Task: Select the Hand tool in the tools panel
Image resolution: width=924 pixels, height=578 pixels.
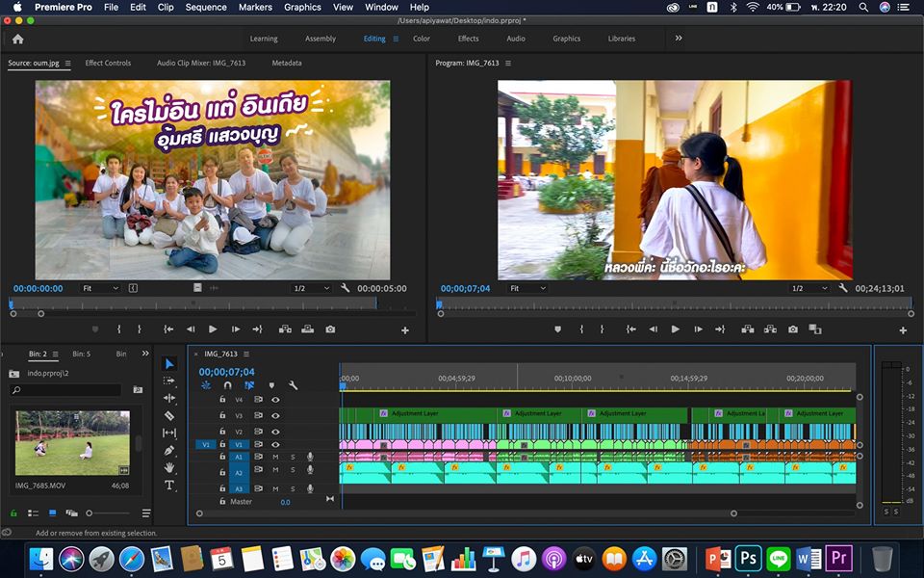Action: point(169,467)
